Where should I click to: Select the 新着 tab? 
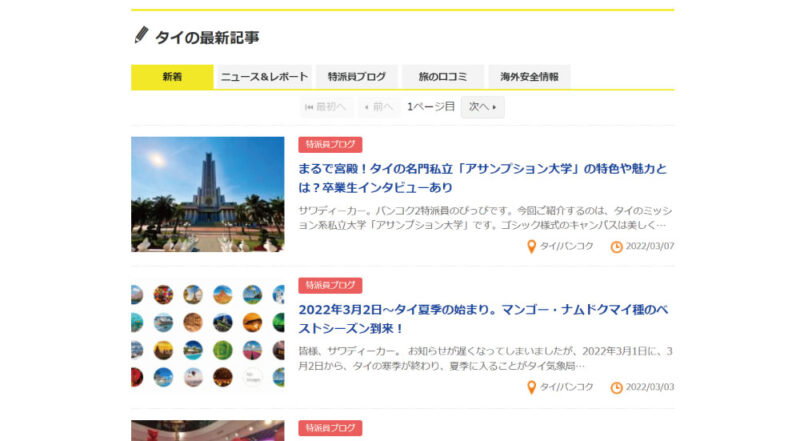[172, 77]
